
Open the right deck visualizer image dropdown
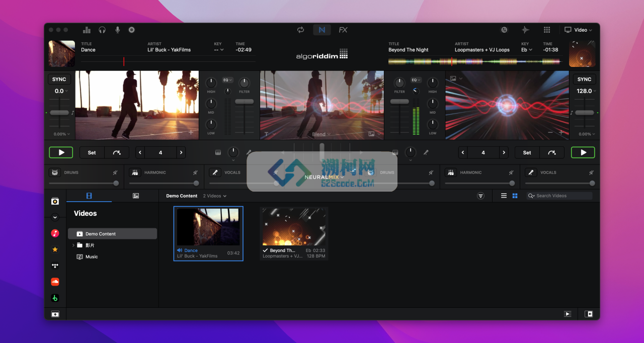coord(456,78)
